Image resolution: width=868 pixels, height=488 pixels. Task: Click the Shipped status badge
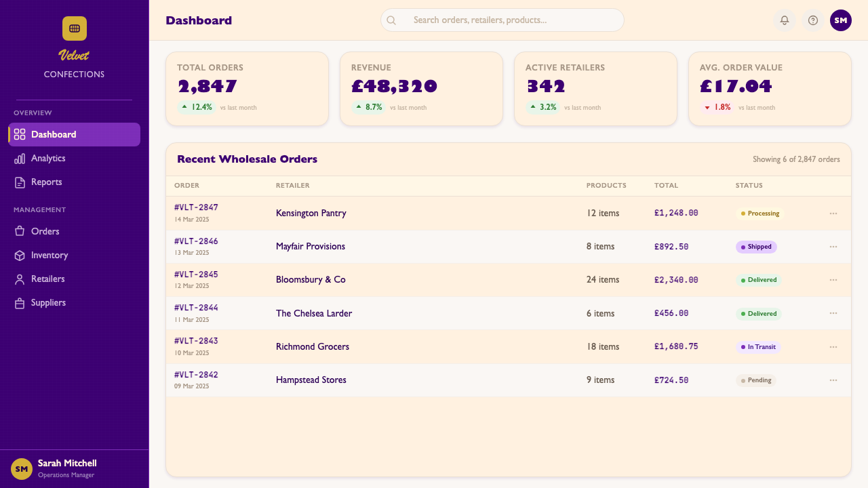coord(756,247)
